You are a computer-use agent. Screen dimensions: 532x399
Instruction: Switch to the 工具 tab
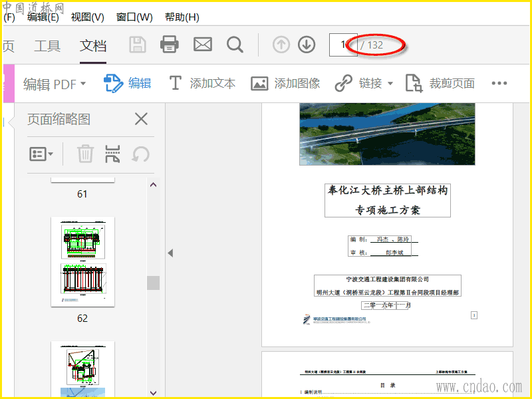tap(47, 46)
